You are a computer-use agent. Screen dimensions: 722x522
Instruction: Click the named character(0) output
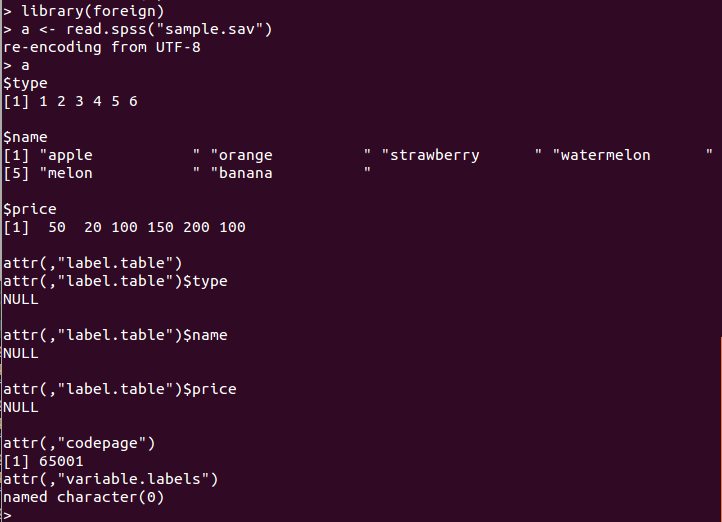84,497
